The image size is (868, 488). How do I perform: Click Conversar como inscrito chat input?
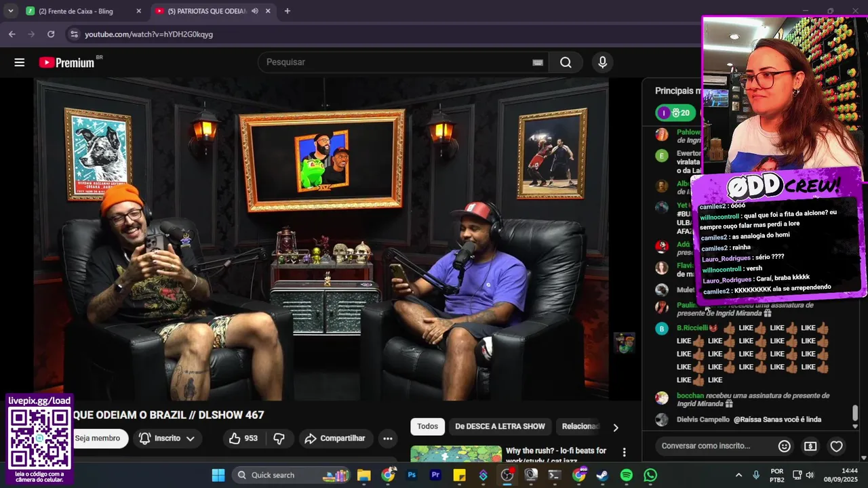pyautogui.click(x=716, y=446)
